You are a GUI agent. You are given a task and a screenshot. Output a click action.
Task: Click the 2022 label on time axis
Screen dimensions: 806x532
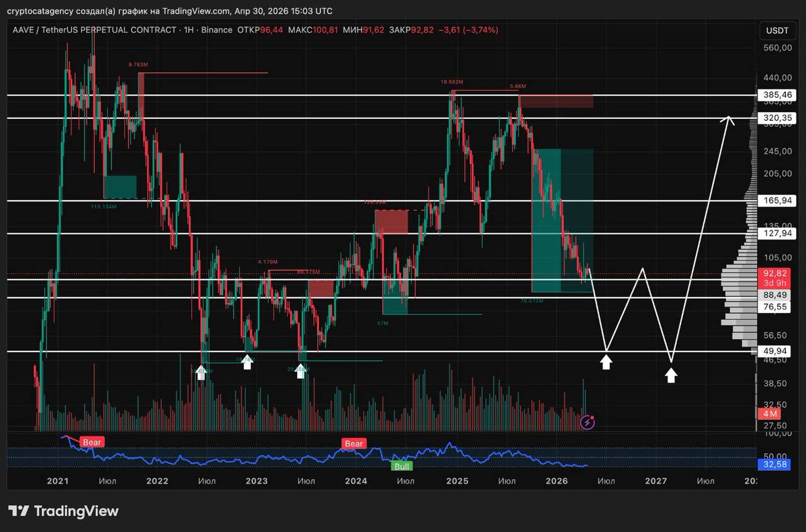pyautogui.click(x=156, y=481)
